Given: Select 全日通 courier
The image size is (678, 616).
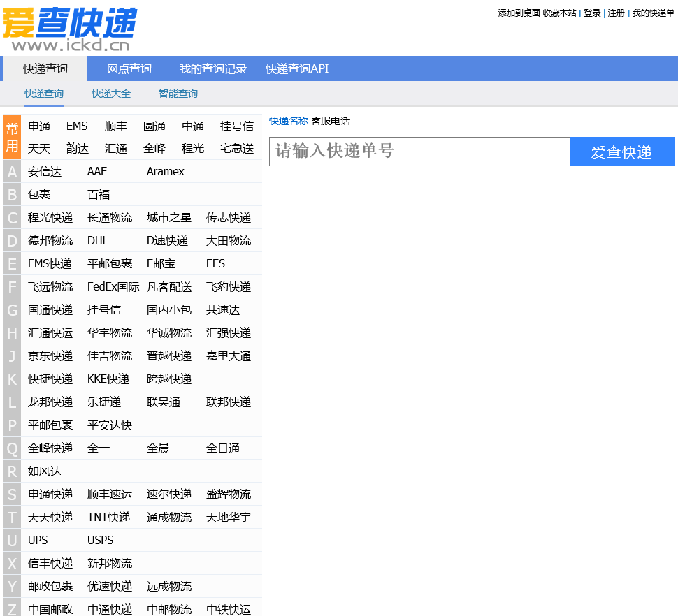Looking at the screenshot, I should tap(223, 448).
